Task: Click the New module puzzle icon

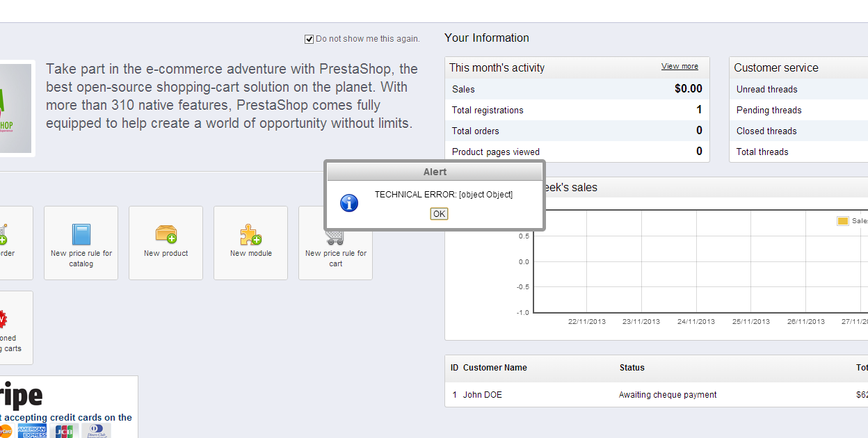Action: [x=250, y=234]
